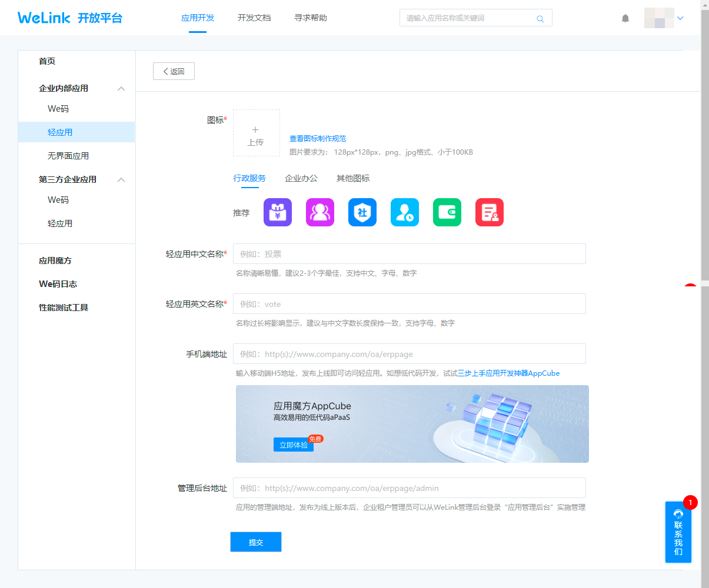The image size is (709, 588).
Task: Select the purple money-bag recommended icon
Action: tap(278, 212)
